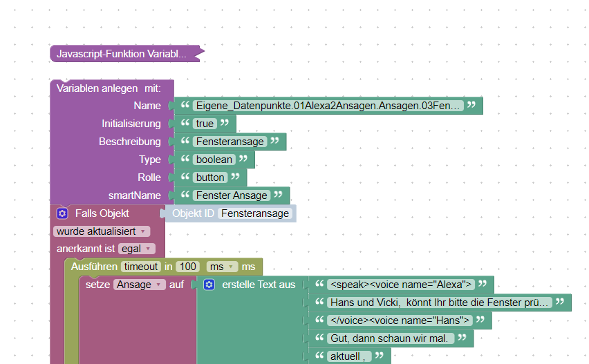Viewport: 589px width, 364px height.
Task: Edit the text 'Gut, dann schaun wir mal.'
Action: pyautogui.click(x=389, y=339)
